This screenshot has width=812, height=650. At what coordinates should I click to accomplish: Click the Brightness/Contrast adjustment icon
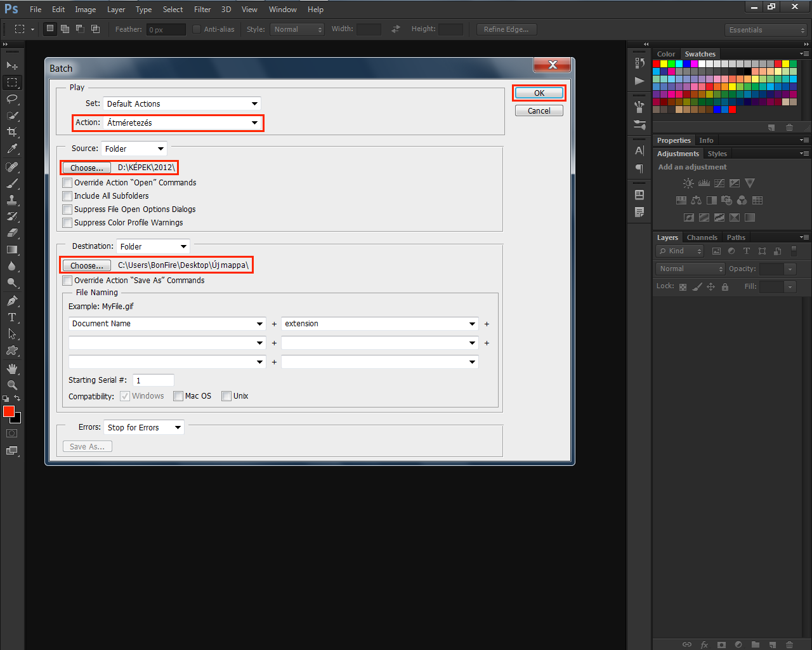coord(688,183)
